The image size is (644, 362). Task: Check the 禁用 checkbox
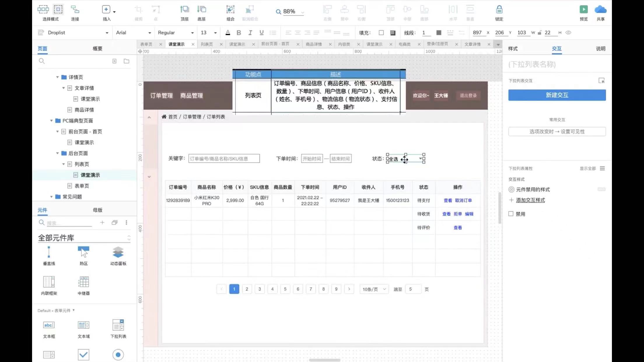click(511, 214)
